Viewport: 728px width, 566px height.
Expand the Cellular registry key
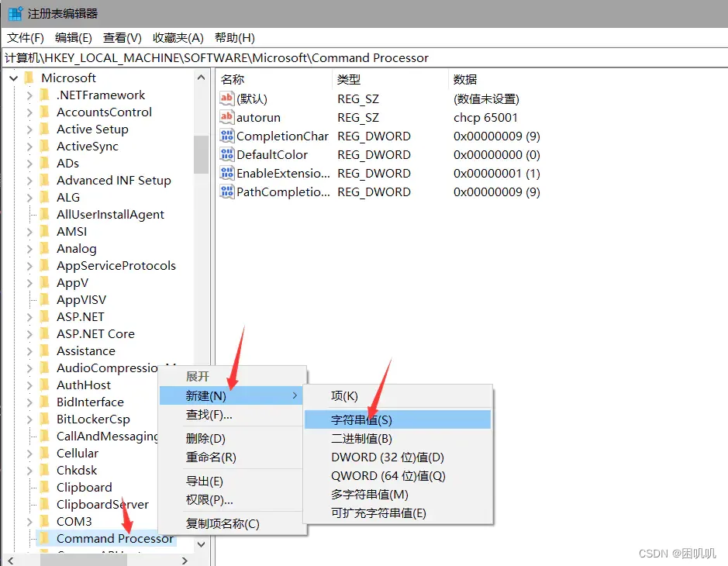[x=31, y=453]
